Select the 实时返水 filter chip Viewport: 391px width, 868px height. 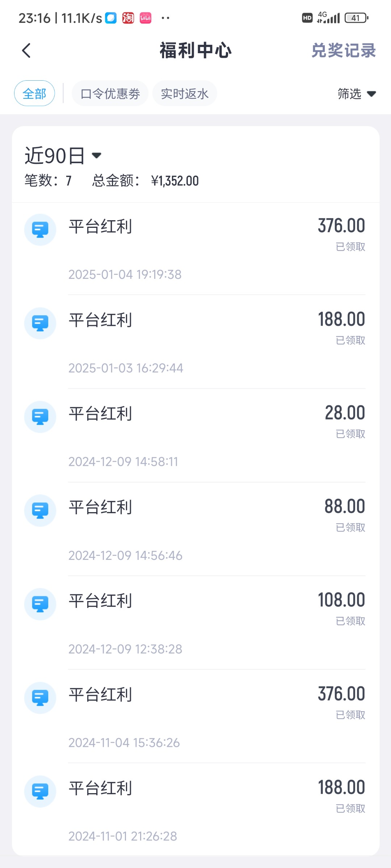[185, 94]
